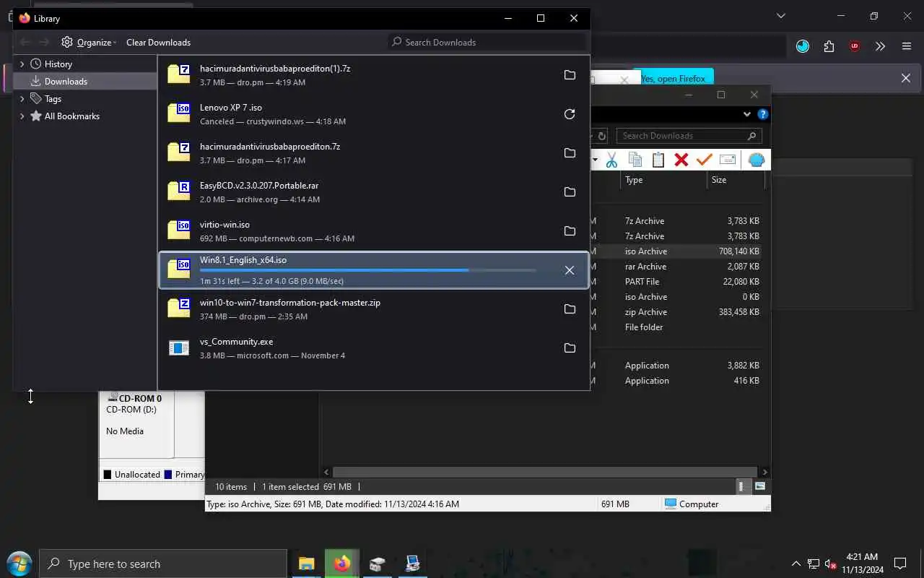Open the small dropdown arrow before Cut icon
The image size is (924, 578).
(x=595, y=160)
